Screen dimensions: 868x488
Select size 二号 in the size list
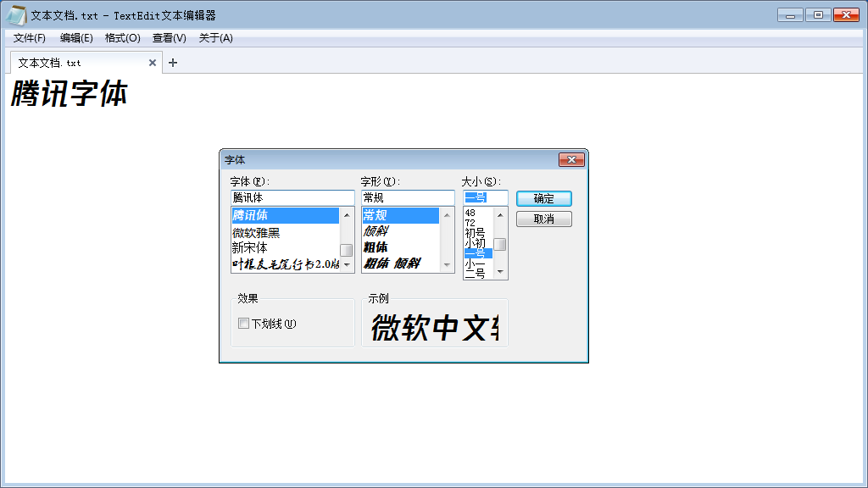click(478, 274)
